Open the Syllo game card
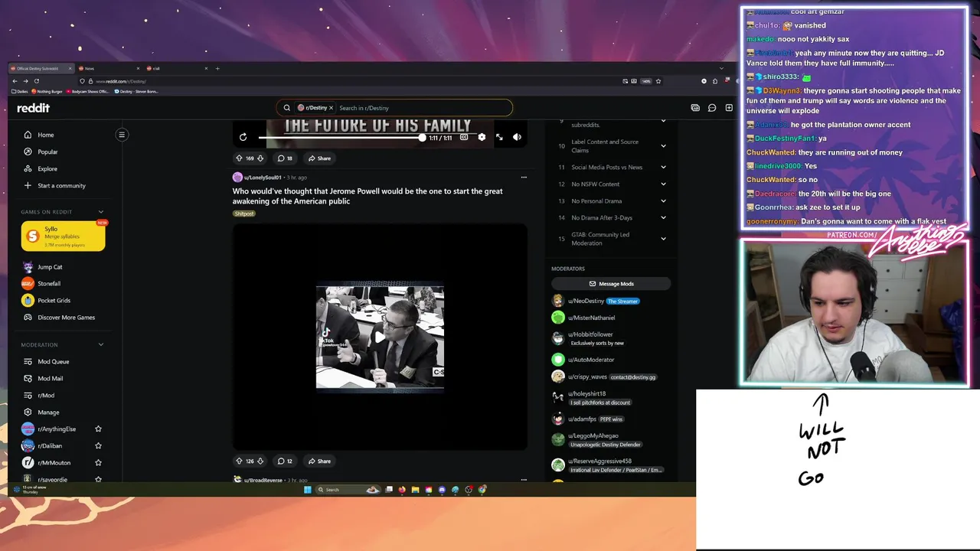The width and height of the screenshot is (980, 551). 63,236
